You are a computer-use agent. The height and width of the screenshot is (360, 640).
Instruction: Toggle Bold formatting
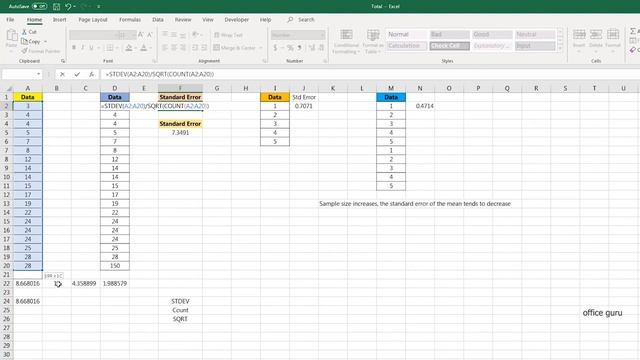pos(74,48)
